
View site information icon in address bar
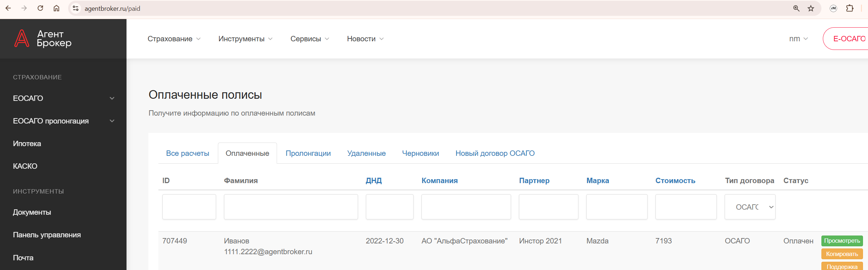pos(76,8)
